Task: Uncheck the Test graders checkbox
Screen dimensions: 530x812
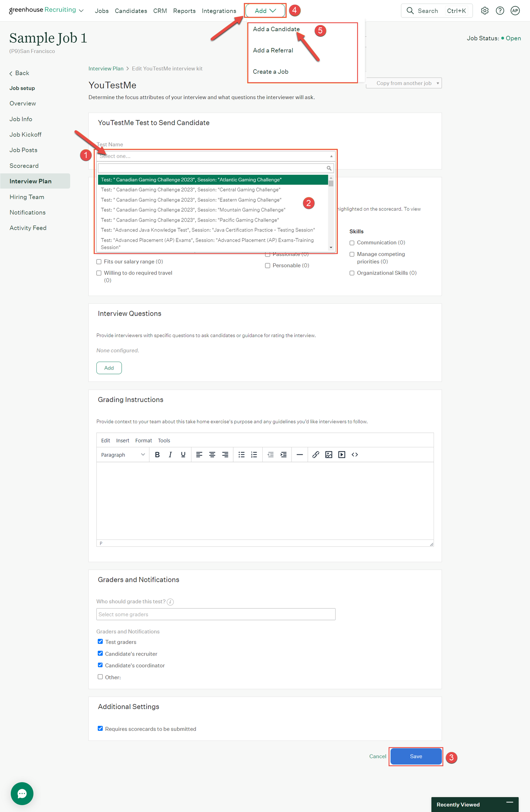Action: pyautogui.click(x=100, y=641)
